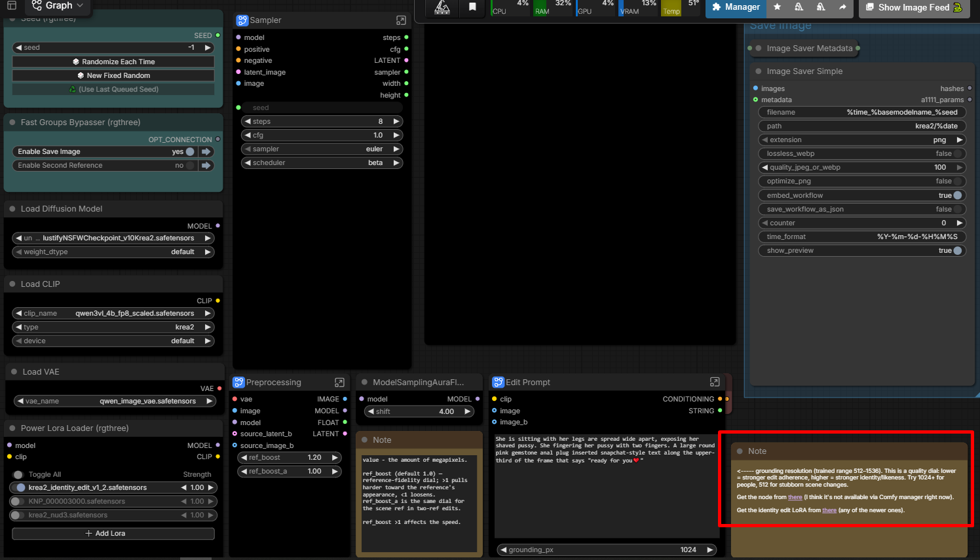This screenshot has height=560, width=980.
Task: Toggle Enable Save Image group
Action: click(190, 152)
